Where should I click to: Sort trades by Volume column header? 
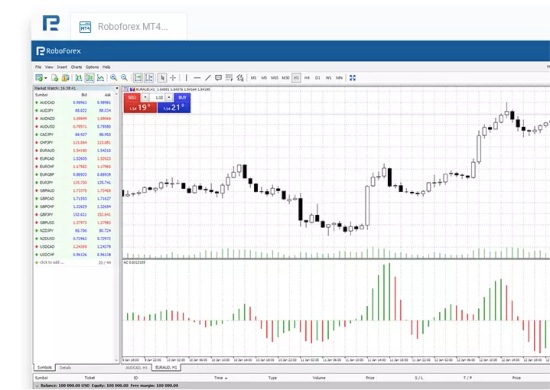point(319,378)
